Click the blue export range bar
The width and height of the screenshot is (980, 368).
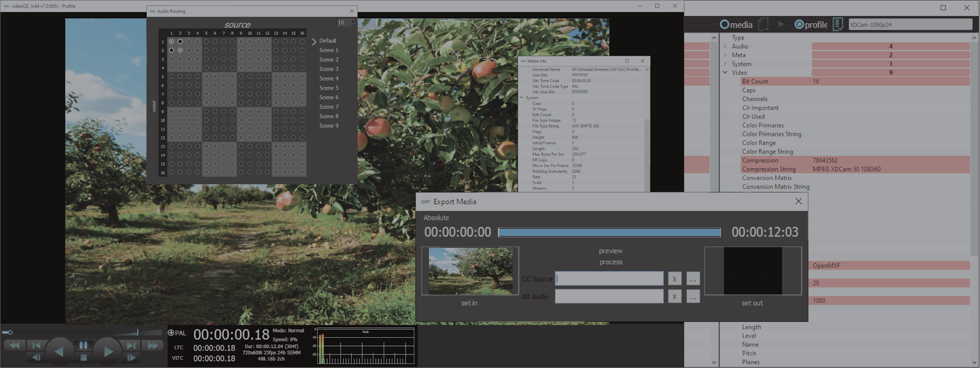point(609,232)
